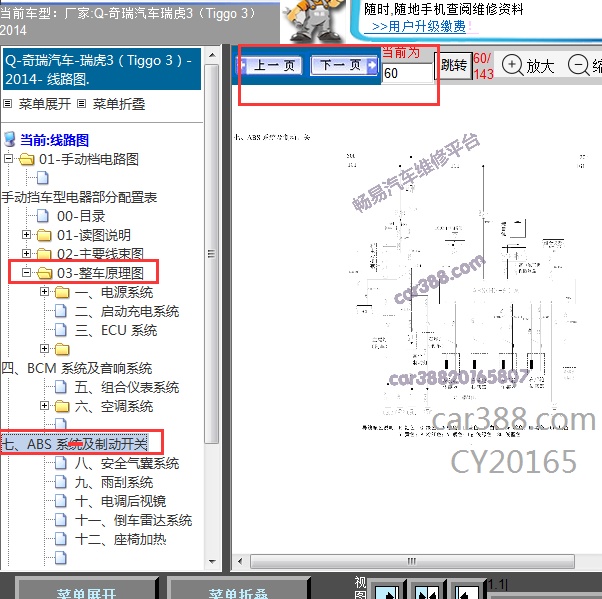Expand the 02-主要线束图 tree node
The width and height of the screenshot is (602, 599).
point(26,253)
